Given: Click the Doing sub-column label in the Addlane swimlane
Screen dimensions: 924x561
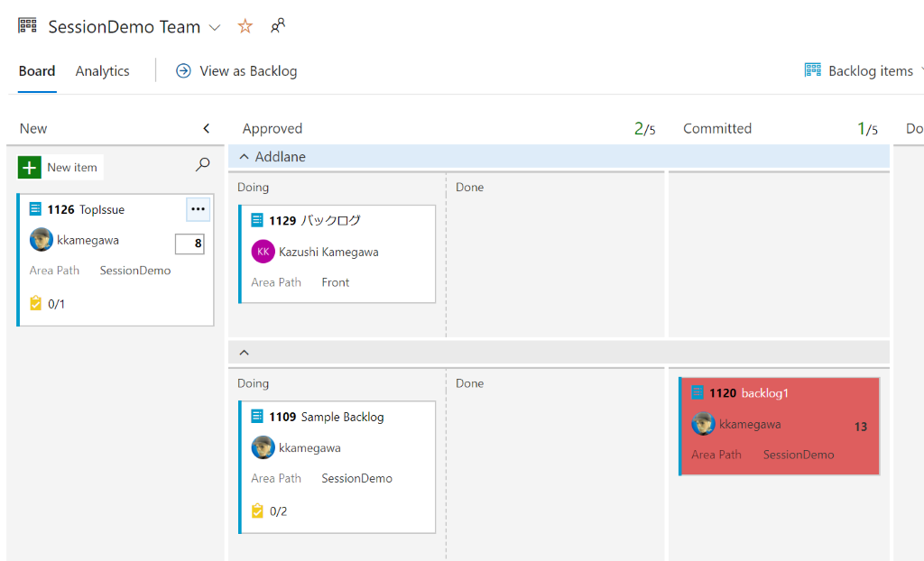Looking at the screenshot, I should point(253,188).
